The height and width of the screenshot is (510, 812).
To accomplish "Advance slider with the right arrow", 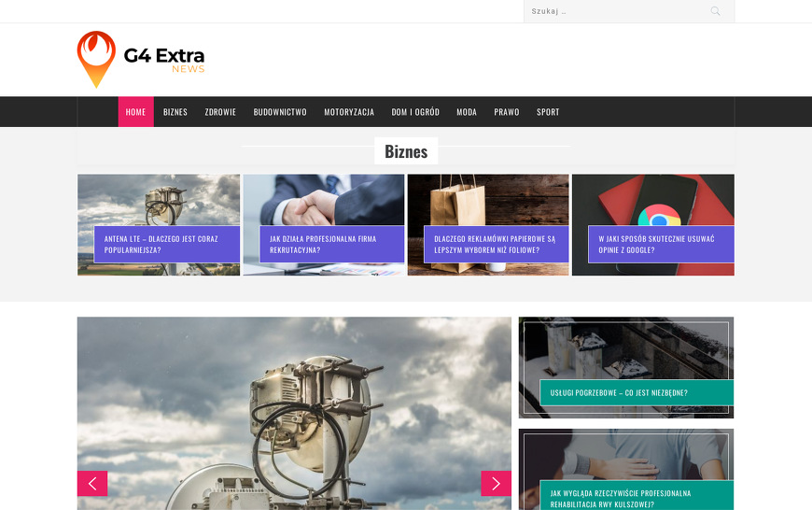I will pos(497,484).
